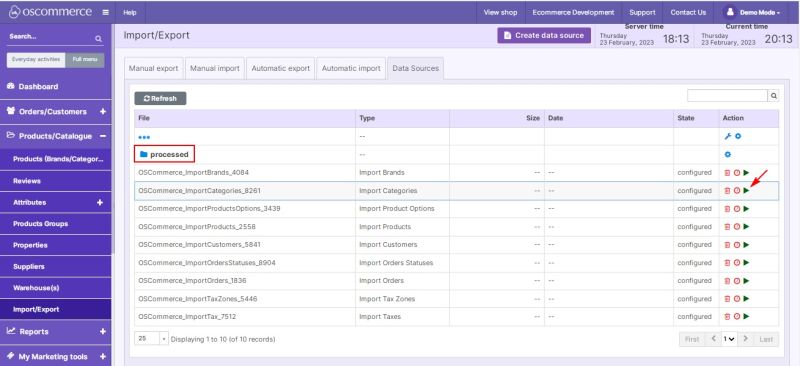Expand the Reports menu
Viewport: 800px width, 366px height.
[103, 331]
